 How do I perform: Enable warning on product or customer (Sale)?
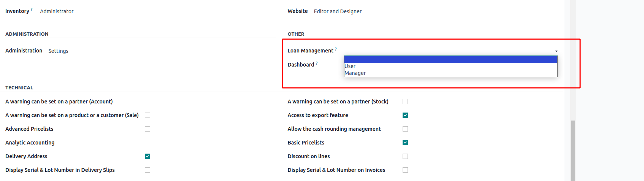[148, 115]
